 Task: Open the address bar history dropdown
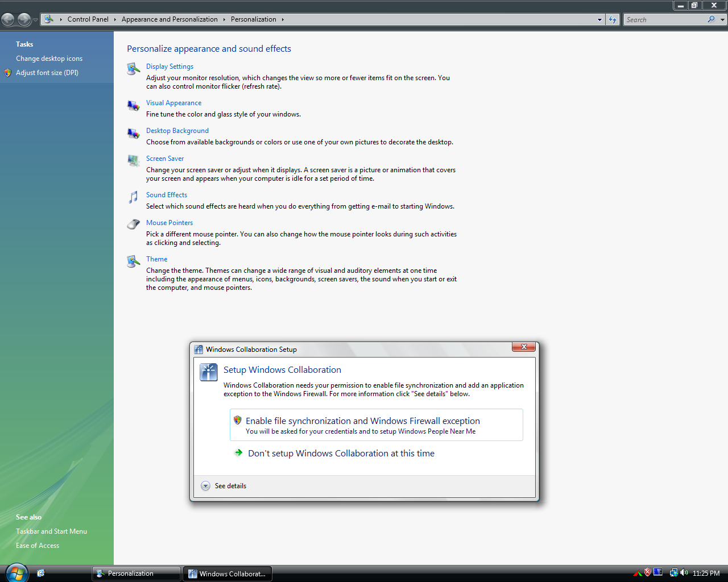599,19
